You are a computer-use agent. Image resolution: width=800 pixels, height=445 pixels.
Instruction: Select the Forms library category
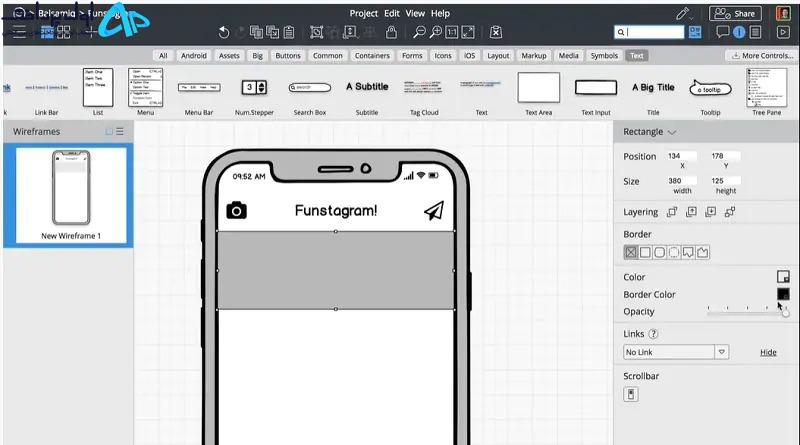(x=412, y=56)
